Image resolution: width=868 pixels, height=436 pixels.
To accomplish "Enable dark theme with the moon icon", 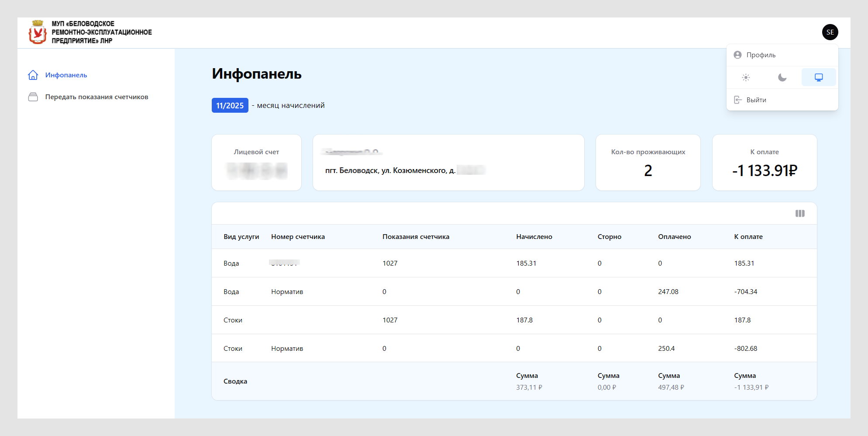I will pos(782,77).
